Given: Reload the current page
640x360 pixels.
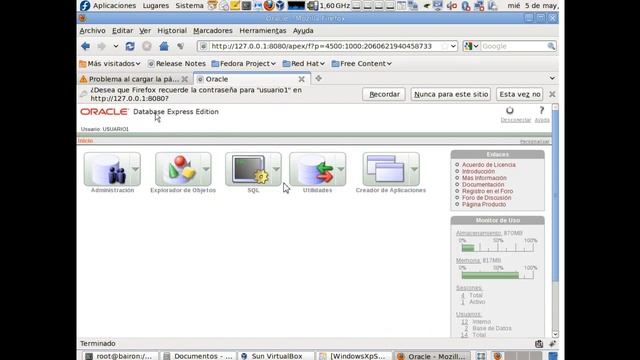Looking at the screenshot, I should coord(130,46).
